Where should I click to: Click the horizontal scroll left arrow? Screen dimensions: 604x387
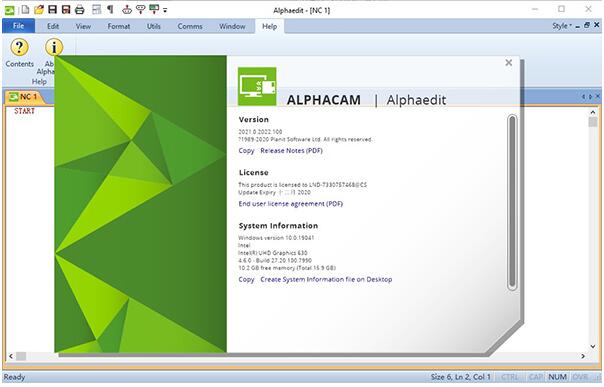coord(11,356)
